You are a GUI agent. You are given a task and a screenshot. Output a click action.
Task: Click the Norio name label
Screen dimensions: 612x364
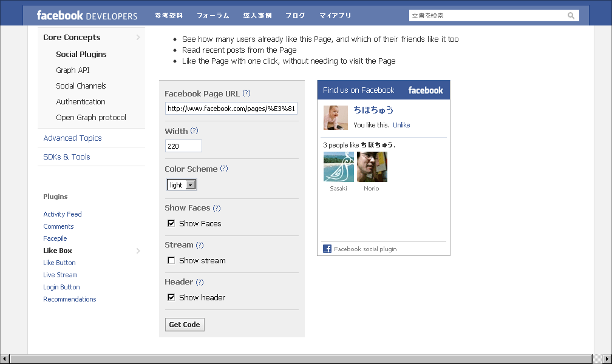click(371, 189)
